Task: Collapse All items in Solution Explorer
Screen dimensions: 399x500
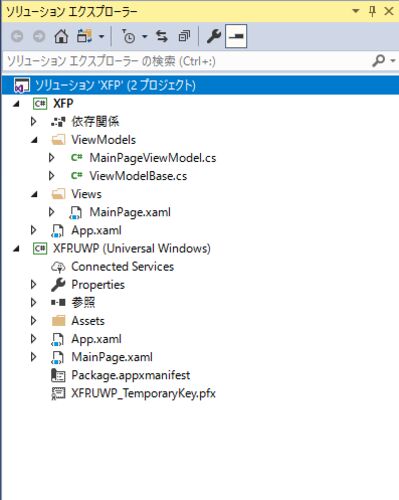Action: tap(184, 36)
